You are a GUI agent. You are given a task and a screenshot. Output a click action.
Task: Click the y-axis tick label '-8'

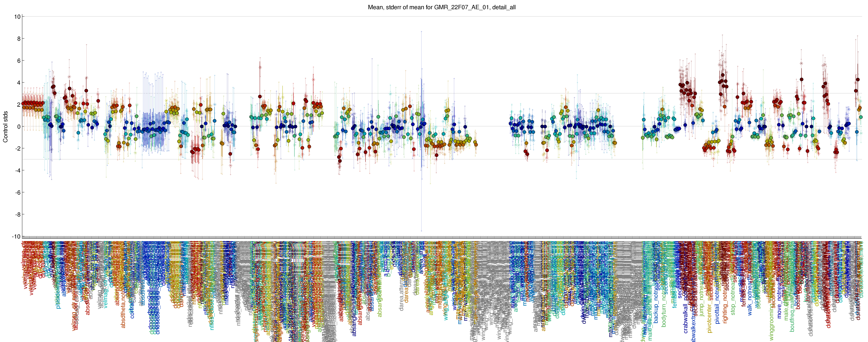click(18, 214)
